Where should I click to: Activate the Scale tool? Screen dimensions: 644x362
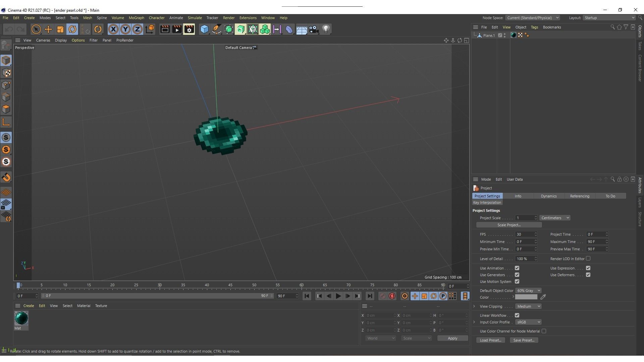pyautogui.click(x=60, y=29)
